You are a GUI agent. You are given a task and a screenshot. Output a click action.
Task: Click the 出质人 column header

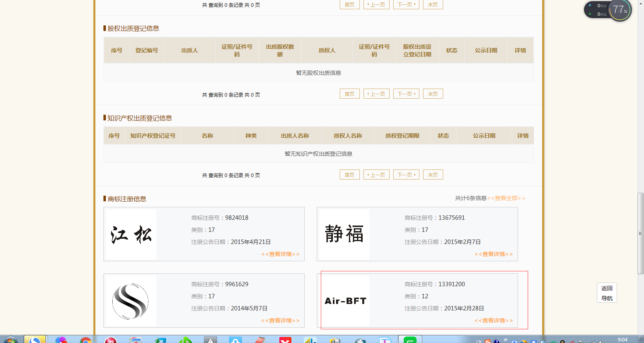190,50
